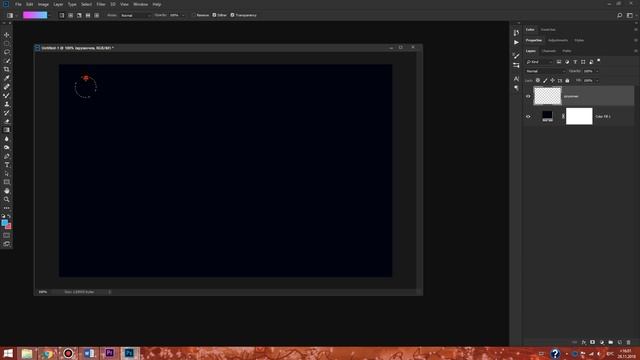This screenshot has width=640, height=360.
Task: Open the Image menu
Action: point(43,4)
